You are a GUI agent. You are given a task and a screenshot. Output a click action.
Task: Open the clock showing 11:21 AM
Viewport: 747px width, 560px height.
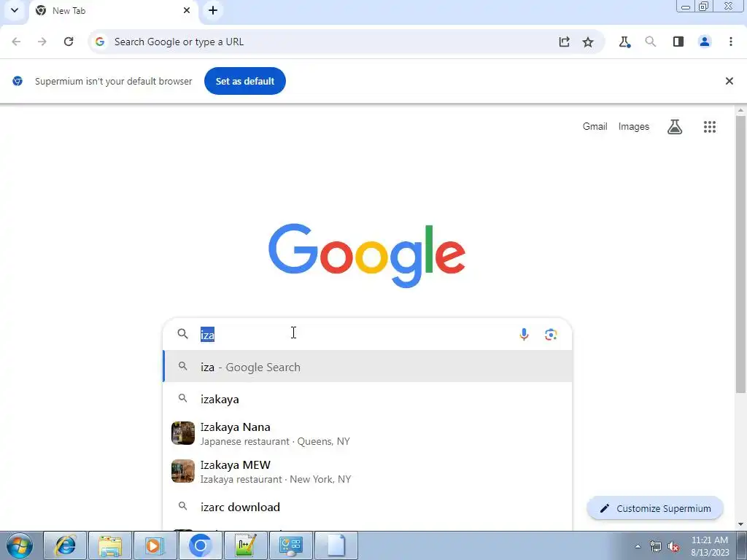click(x=710, y=546)
